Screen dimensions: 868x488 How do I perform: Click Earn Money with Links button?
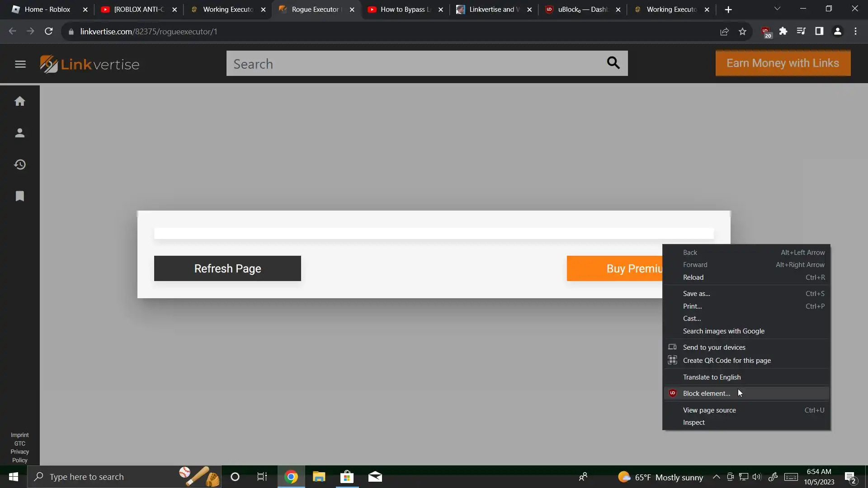coord(783,63)
